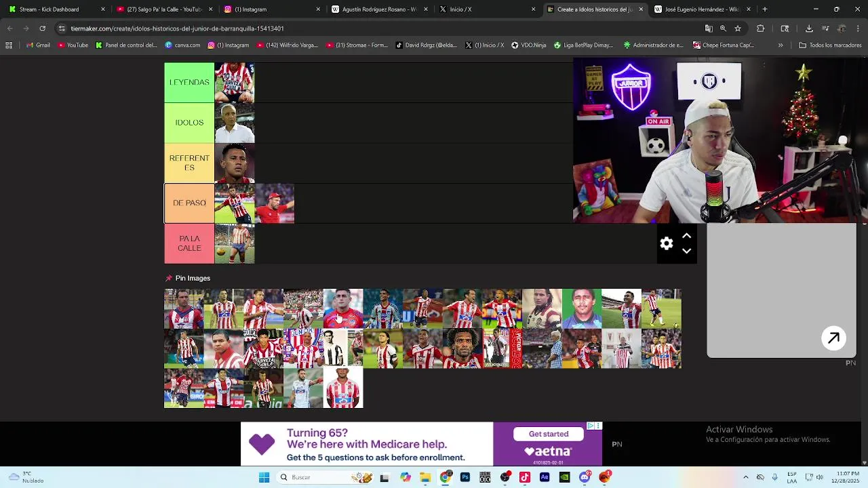Viewport: 868px width, 488px height.
Task: Close the Stream - Kick Dashboard tab
Action: 103,9
